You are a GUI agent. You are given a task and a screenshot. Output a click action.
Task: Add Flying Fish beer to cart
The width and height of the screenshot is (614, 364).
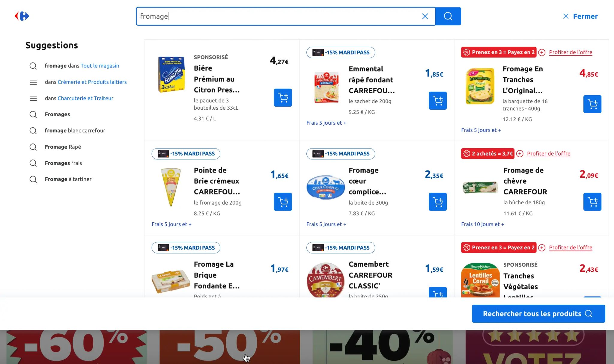[x=283, y=98]
